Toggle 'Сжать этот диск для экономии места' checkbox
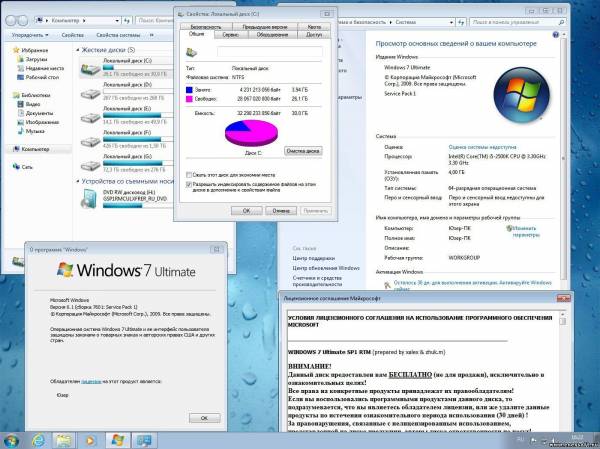The image size is (600, 449). coord(189,175)
